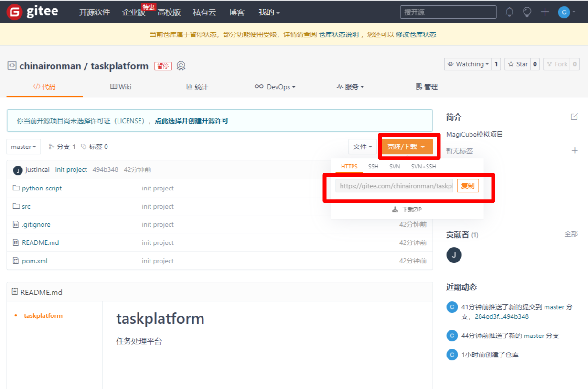Click the .gitignore file icon
588x389 pixels.
(x=16, y=224)
